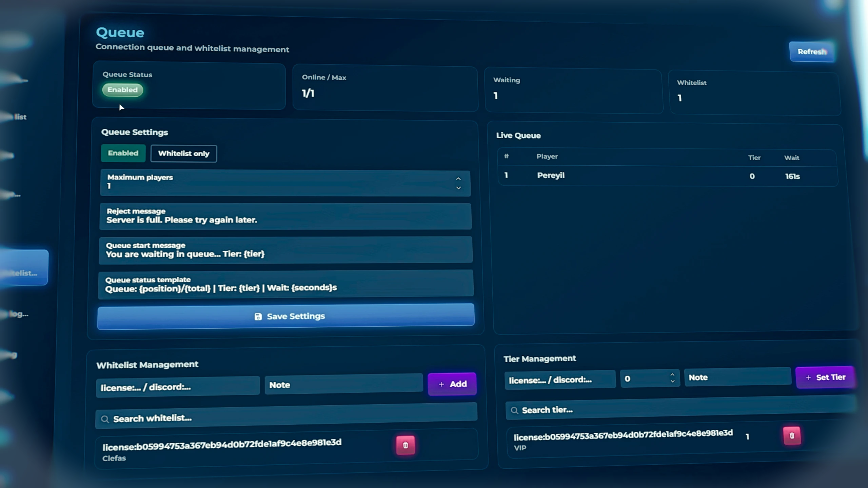The image size is (868, 488).
Task: Increase Maximum players with up arrow
Action: pos(458,179)
